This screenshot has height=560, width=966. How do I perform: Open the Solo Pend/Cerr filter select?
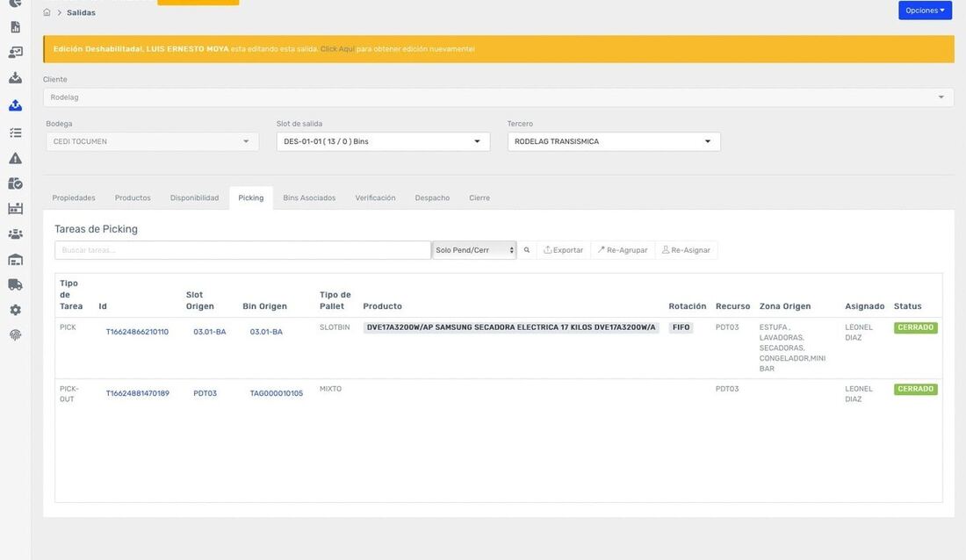(473, 250)
